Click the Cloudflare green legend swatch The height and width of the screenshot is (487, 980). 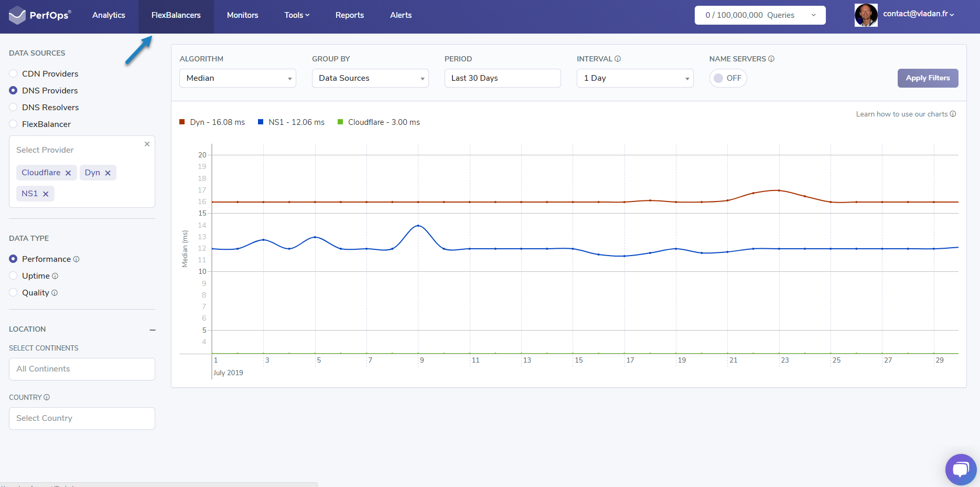pyautogui.click(x=341, y=122)
